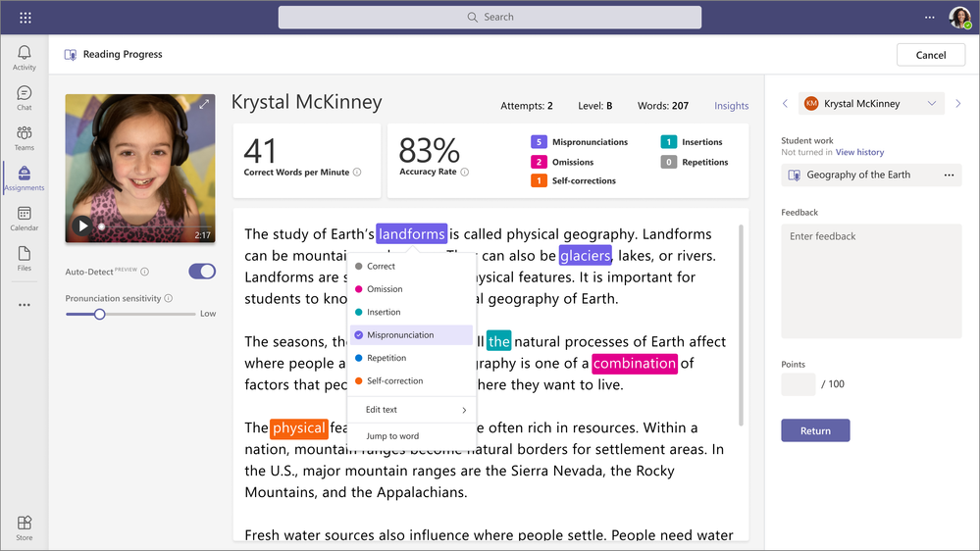
Task: Select Mispronunciation in the context menu
Action: click(411, 335)
